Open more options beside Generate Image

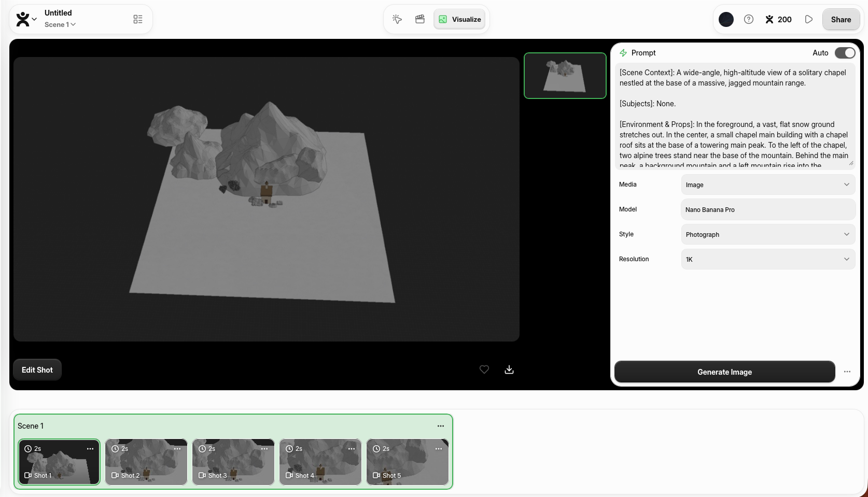[x=847, y=372]
